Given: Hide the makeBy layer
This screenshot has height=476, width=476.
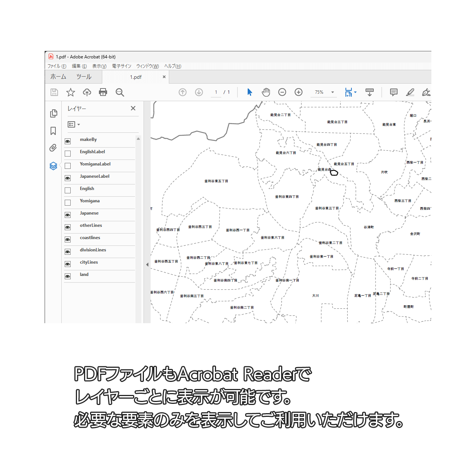Looking at the screenshot, I should (68, 141).
